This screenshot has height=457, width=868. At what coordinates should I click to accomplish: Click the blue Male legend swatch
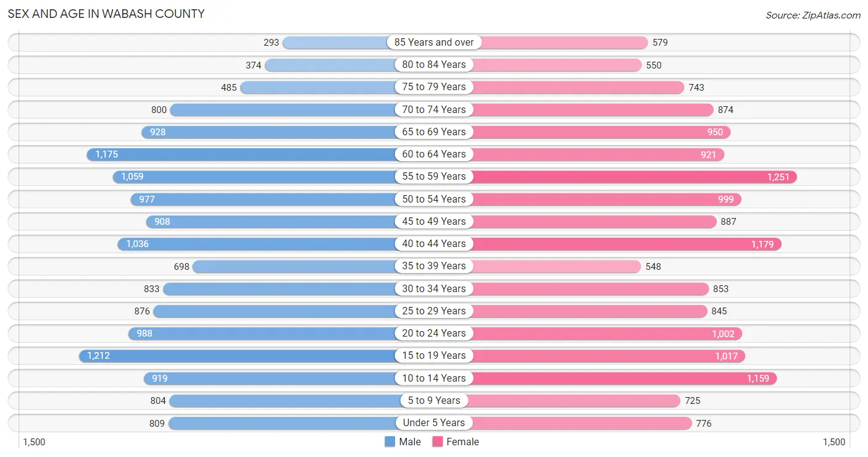point(390,442)
